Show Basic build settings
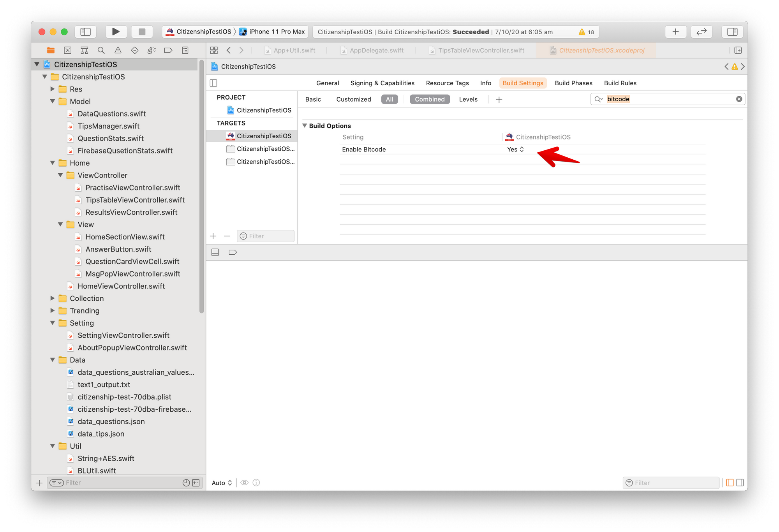Image resolution: width=779 pixels, height=532 pixels. click(313, 99)
